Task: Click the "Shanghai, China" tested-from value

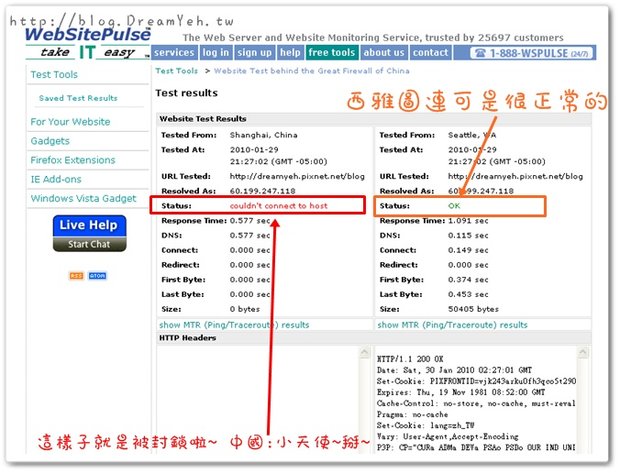Action: tap(264, 135)
